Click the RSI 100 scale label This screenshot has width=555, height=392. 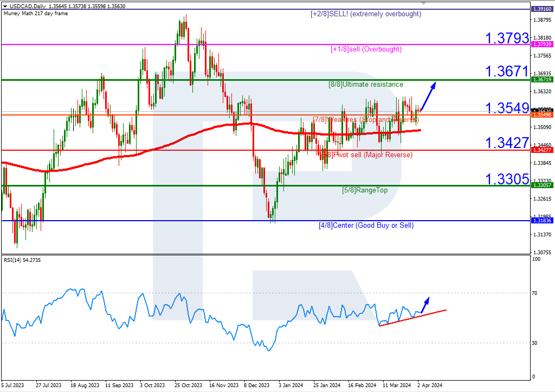536,259
